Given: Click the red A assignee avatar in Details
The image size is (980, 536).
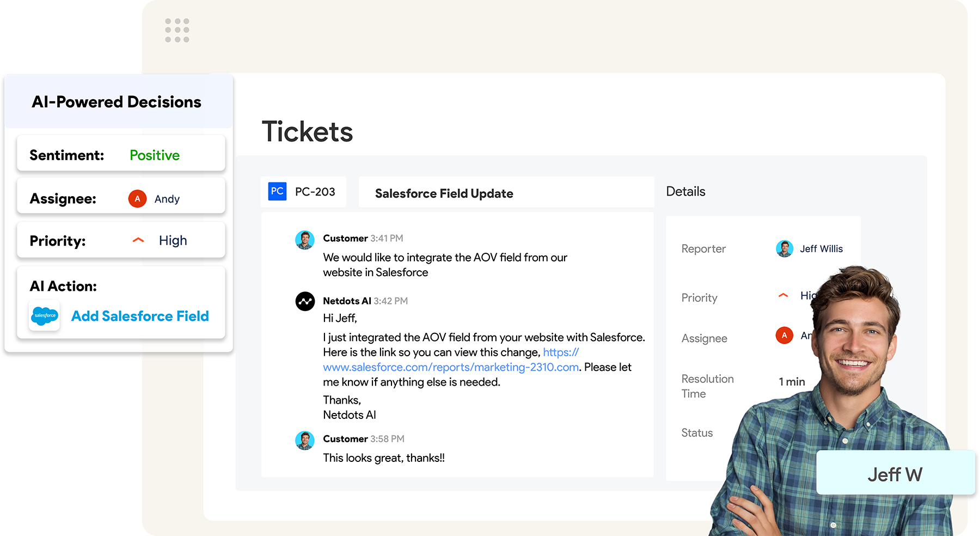Looking at the screenshot, I should click(784, 336).
